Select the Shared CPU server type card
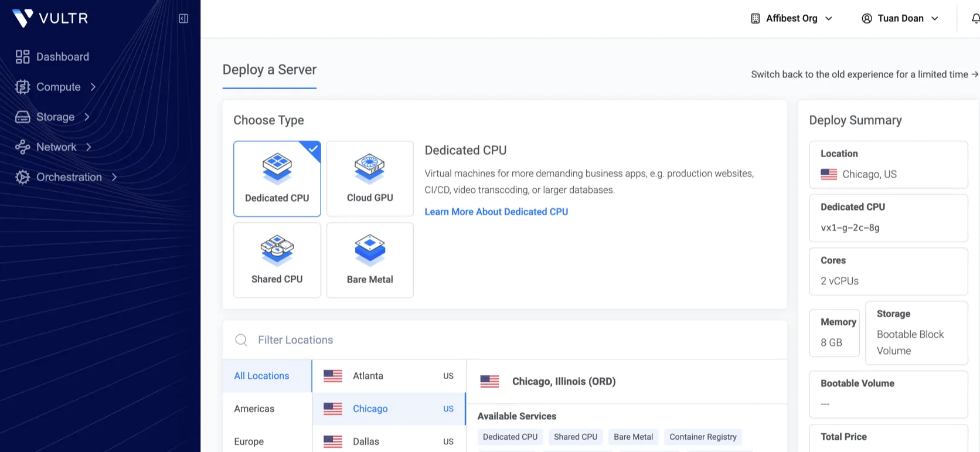Viewport: 980px width, 452px height. 277,260
